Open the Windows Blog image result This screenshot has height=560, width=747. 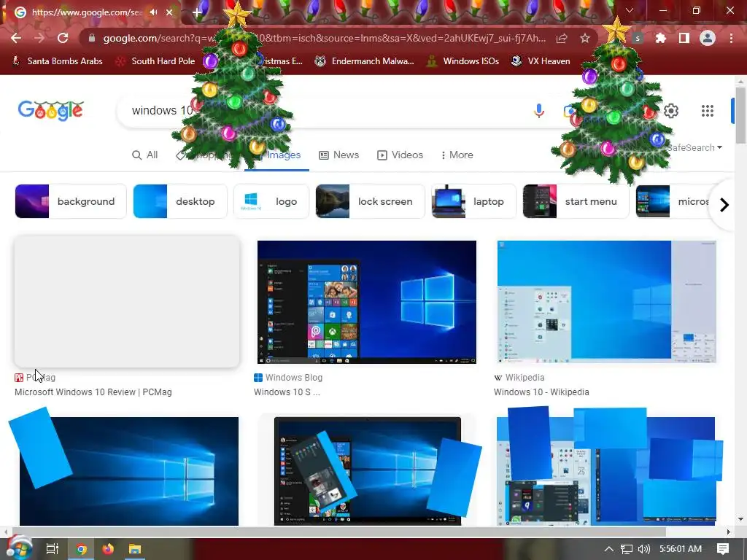click(367, 302)
